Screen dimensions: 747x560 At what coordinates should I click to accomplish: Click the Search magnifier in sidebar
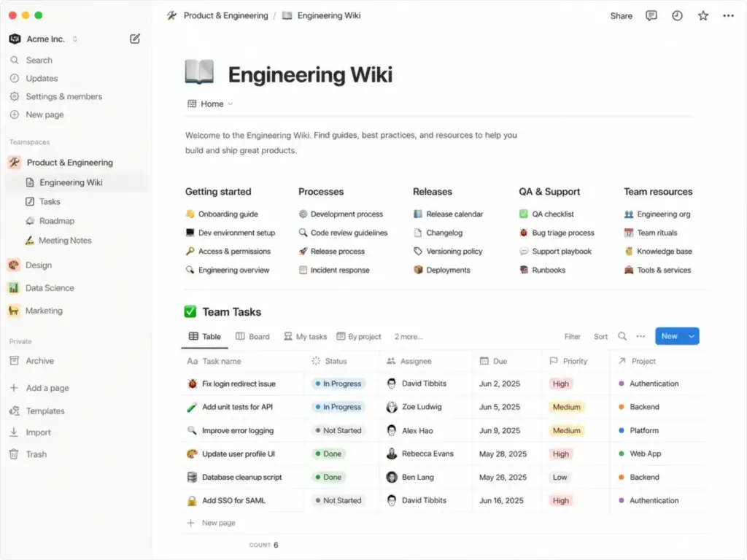click(x=15, y=60)
